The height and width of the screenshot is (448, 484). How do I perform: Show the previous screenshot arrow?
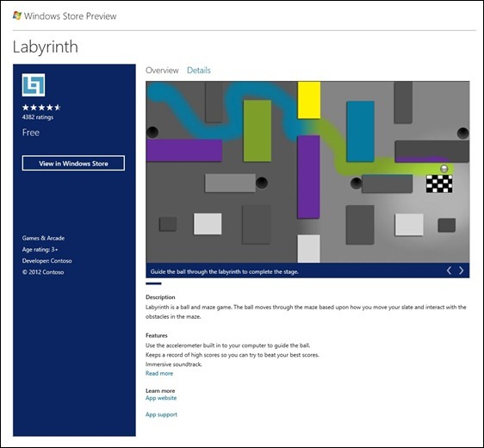pyautogui.click(x=449, y=271)
